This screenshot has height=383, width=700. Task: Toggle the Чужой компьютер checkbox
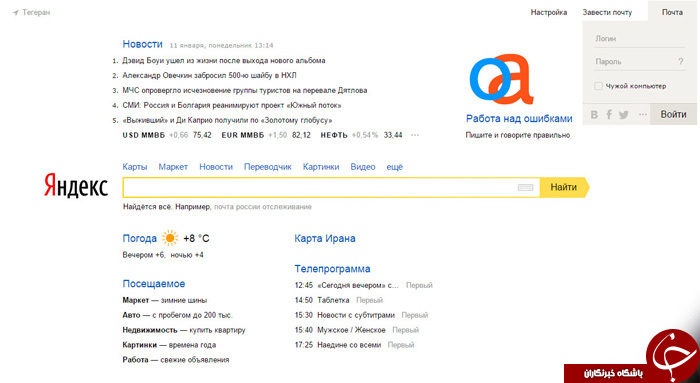598,86
